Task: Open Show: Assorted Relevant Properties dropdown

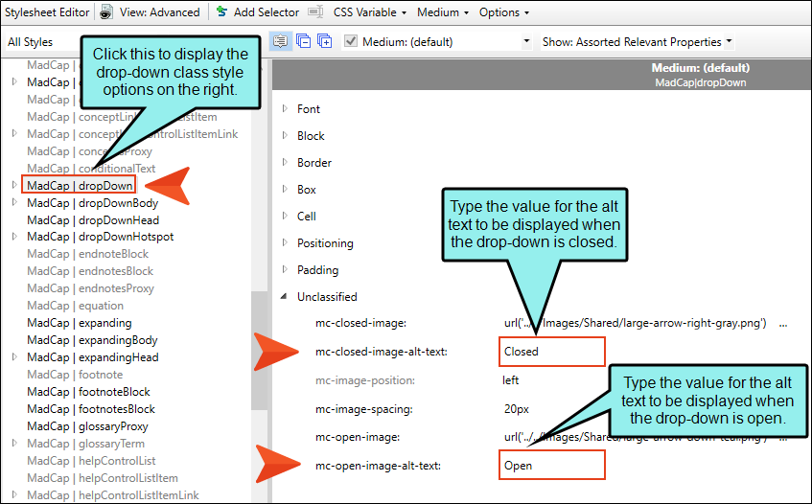Action: 729,42
